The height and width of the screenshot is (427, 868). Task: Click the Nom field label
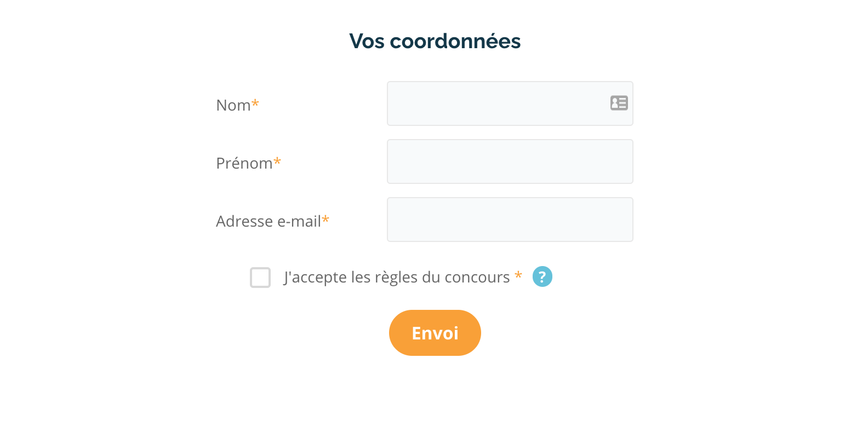click(x=233, y=105)
